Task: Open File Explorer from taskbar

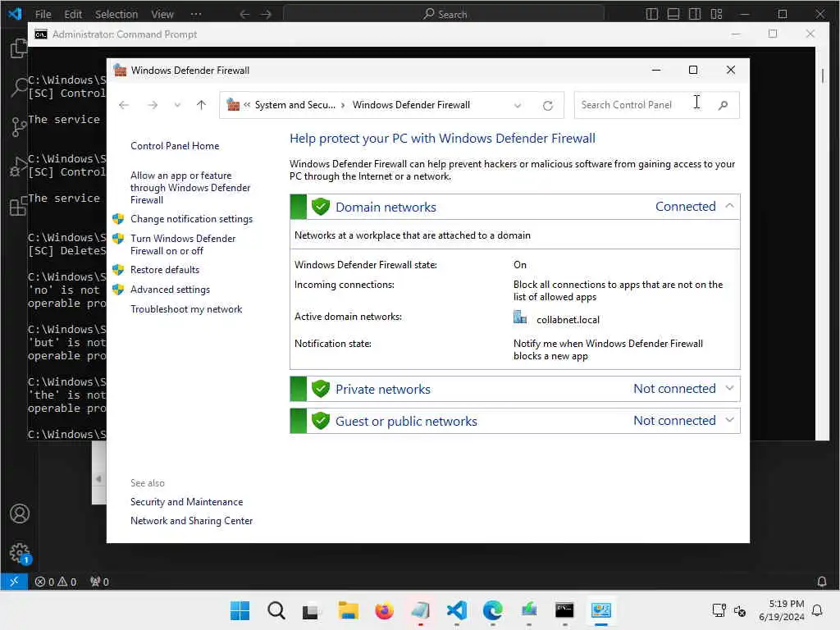Action: 348,610
